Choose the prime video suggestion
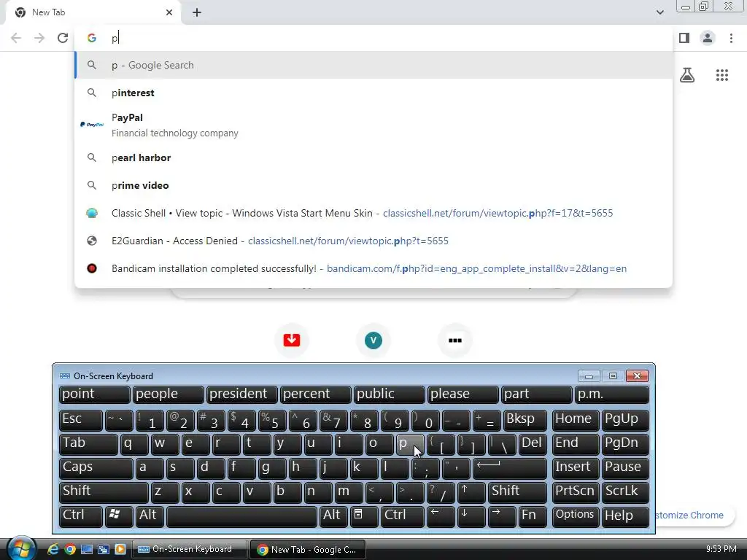 coord(373,185)
